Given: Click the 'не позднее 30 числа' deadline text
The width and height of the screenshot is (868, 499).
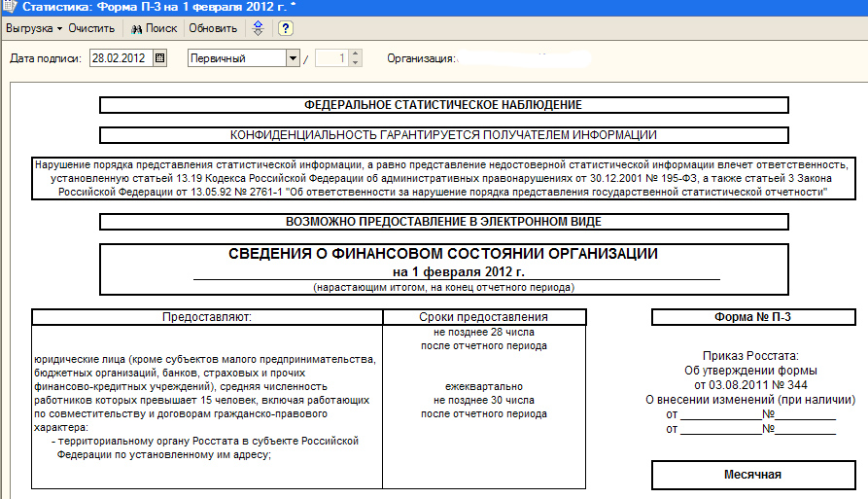Looking at the screenshot, I should (484, 400).
